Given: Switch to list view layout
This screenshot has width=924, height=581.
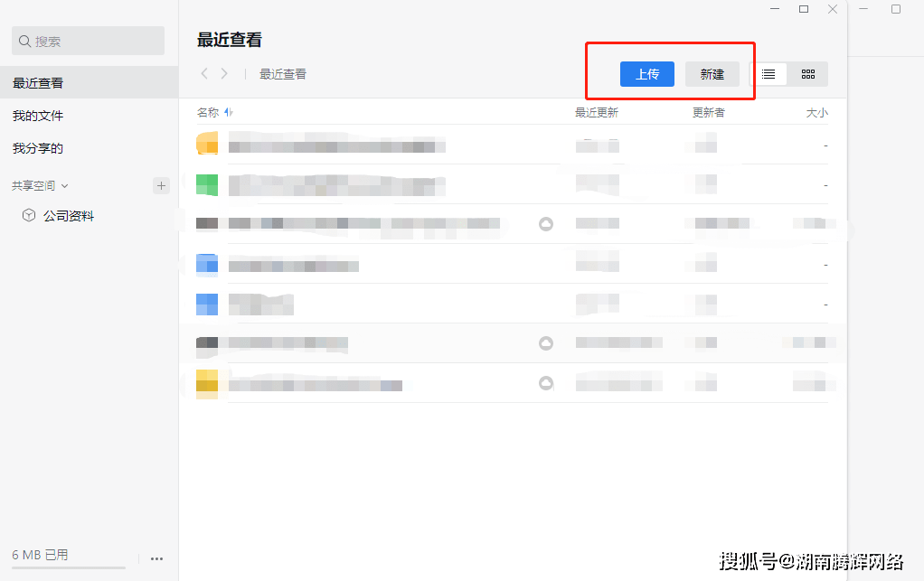Looking at the screenshot, I should (768, 74).
